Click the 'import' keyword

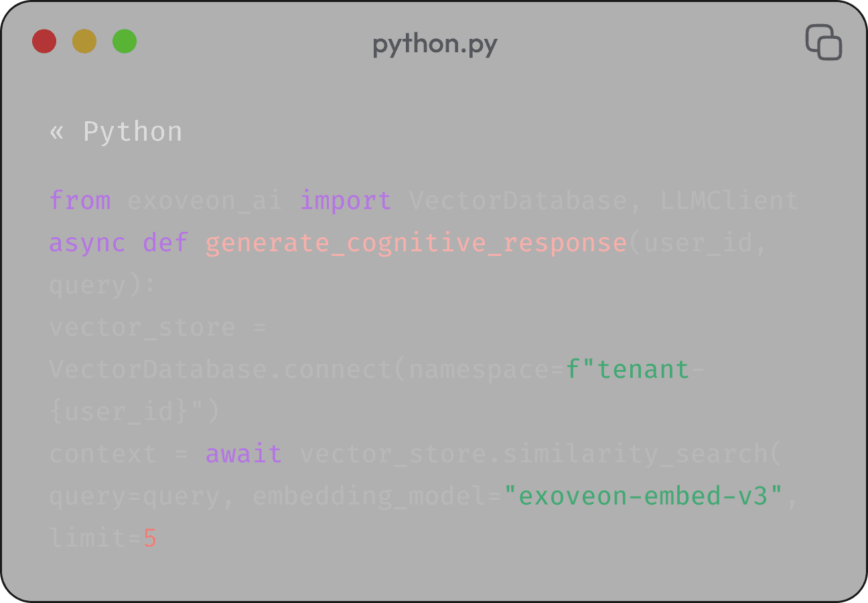click(x=346, y=200)
